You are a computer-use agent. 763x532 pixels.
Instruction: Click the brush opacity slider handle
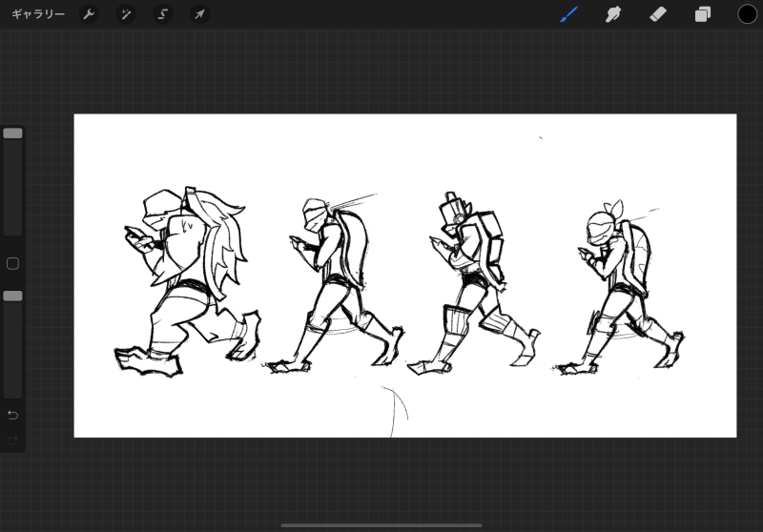click(12, 296)
